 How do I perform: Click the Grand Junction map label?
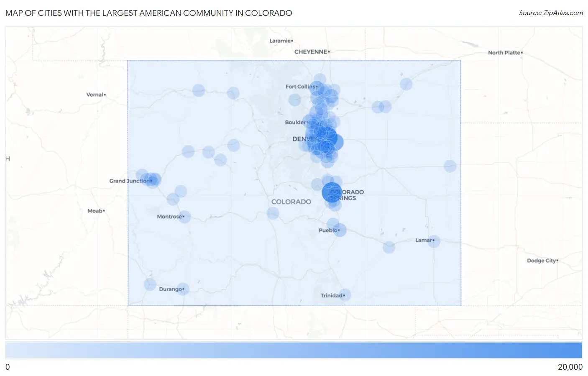pos(130,181)
